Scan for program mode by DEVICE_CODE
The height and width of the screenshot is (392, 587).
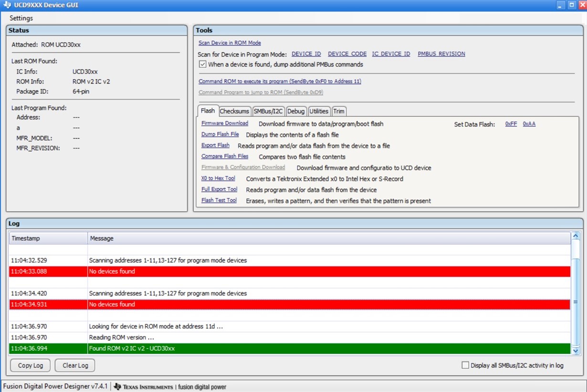pos(347,54)
